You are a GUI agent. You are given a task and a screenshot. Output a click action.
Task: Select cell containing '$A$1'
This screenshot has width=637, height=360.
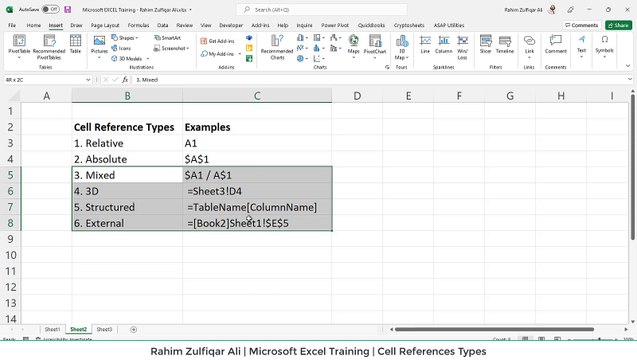(x=257, y=159)
